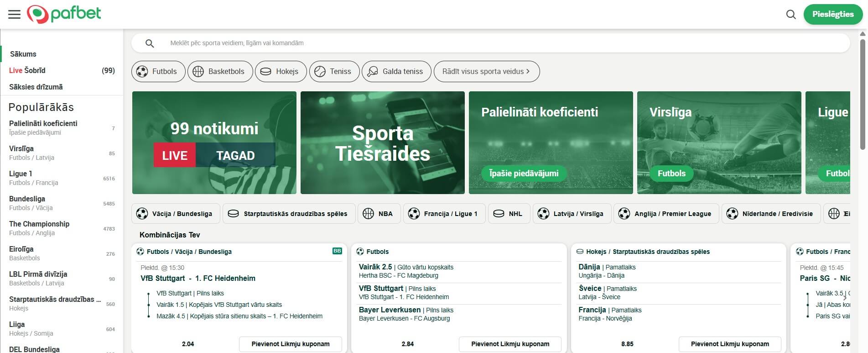Open Bundesliga Futbols / Vācija sidebar item
868x353 pixels.
pos(62,203)
